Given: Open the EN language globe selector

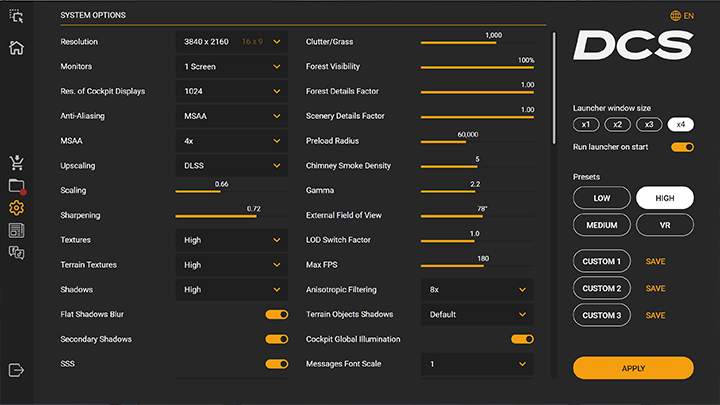Looking at the screenshot, I should click(x=681, y=16).
